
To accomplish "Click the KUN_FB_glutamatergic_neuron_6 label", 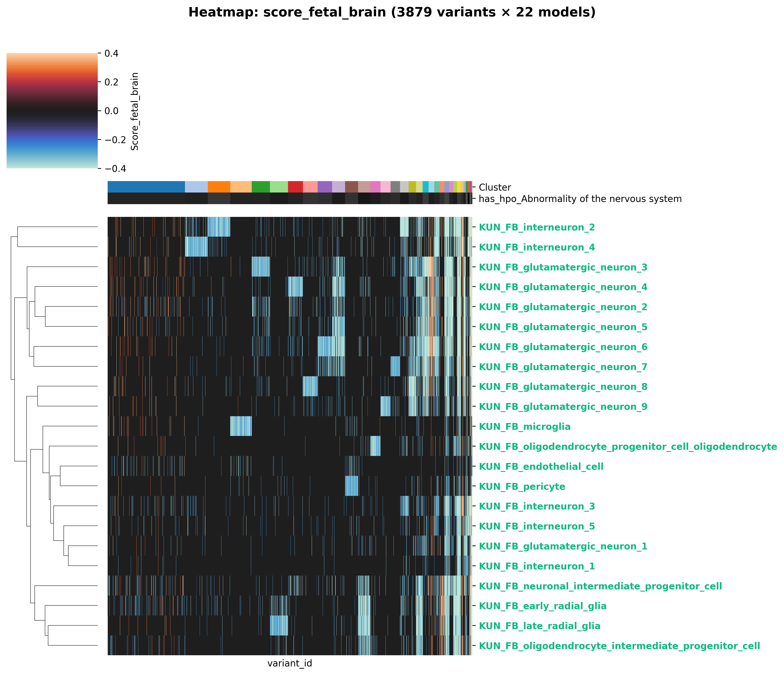I will coord(563,347).
